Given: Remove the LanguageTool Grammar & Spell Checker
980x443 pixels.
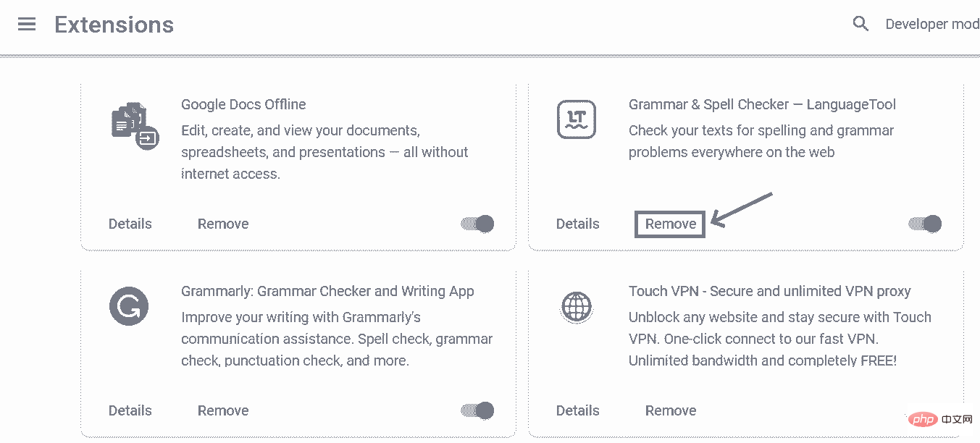Looking at the screenshot, I should (x=671, y=224).
